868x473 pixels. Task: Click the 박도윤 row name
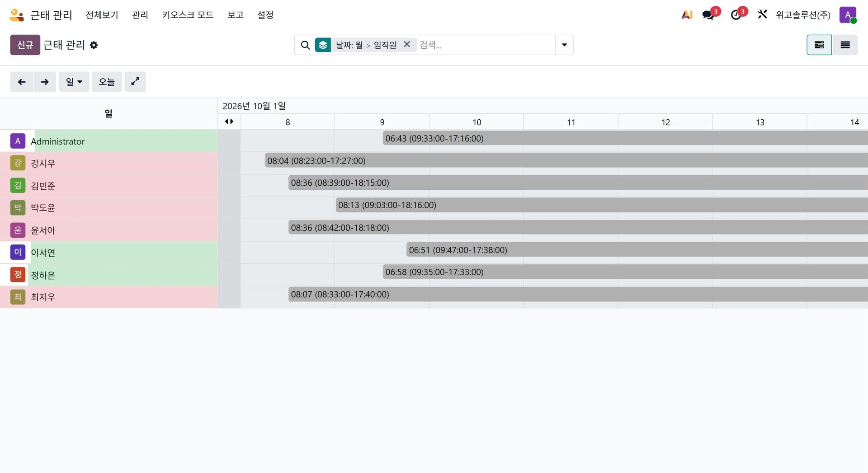(43, 208)
